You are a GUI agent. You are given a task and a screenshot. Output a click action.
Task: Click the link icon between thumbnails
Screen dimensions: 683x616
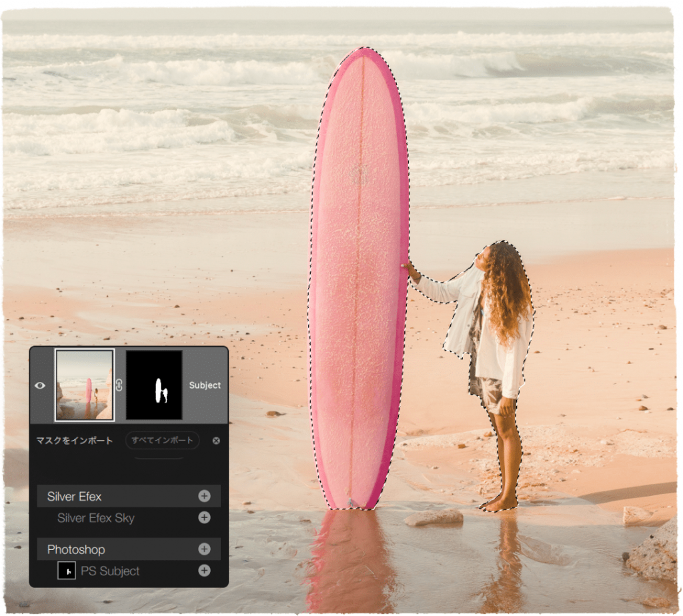pos(119,385)
